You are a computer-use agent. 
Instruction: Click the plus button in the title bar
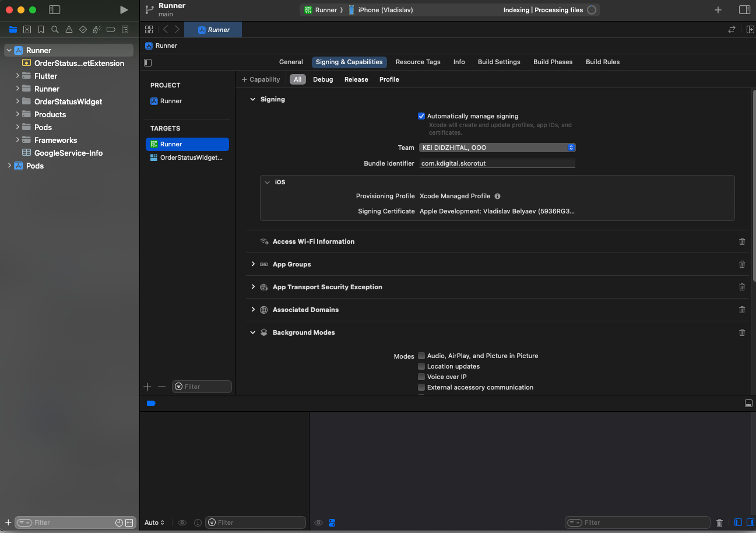[718, 10]
